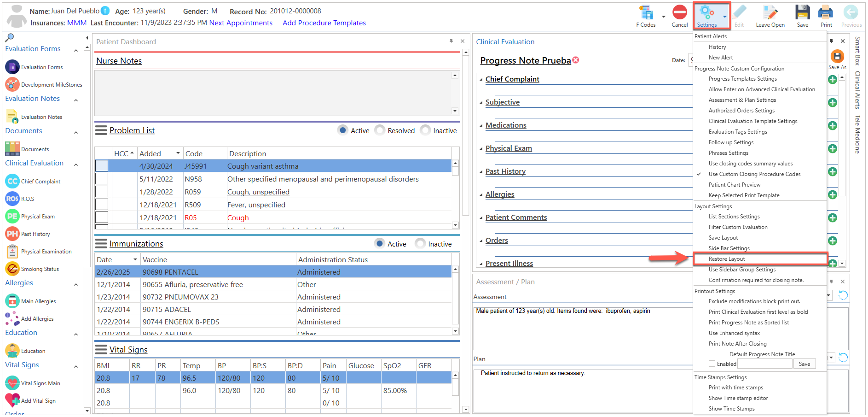Open Main Allergies sidebar icon

(12, 301)
